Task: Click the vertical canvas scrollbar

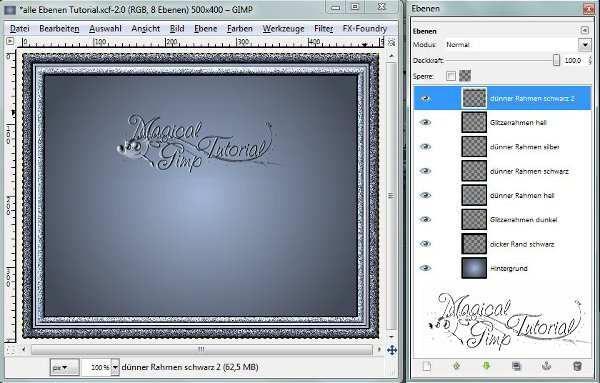Action: [391, 196]
